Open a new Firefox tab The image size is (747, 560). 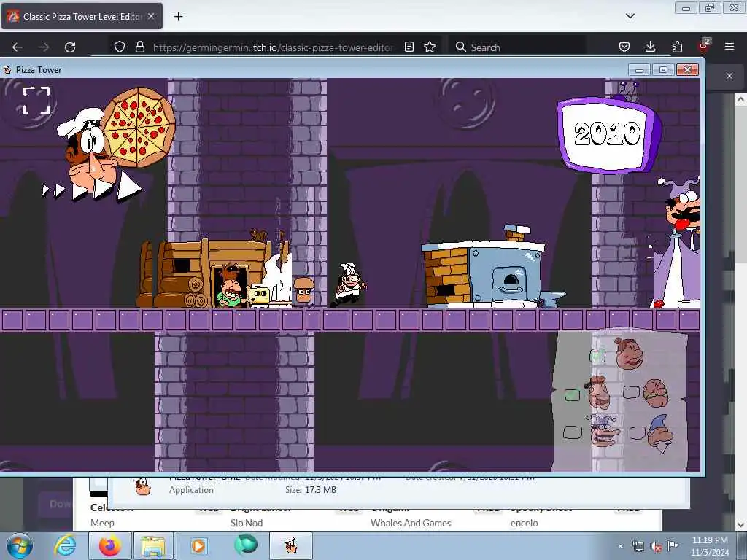coord(178,17)
